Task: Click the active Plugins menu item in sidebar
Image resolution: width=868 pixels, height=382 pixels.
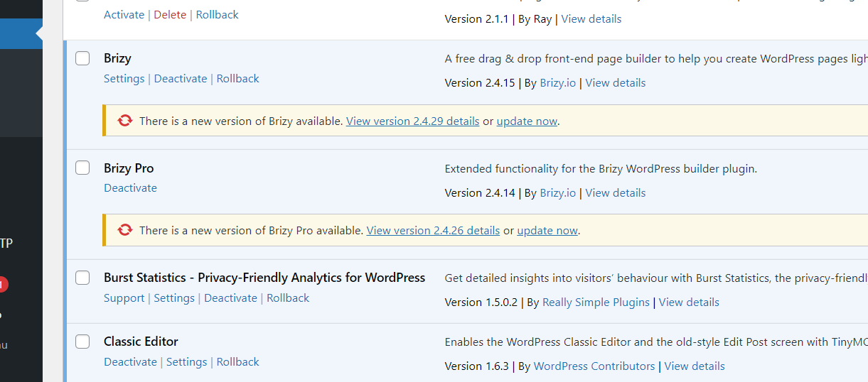Action: 21,34
